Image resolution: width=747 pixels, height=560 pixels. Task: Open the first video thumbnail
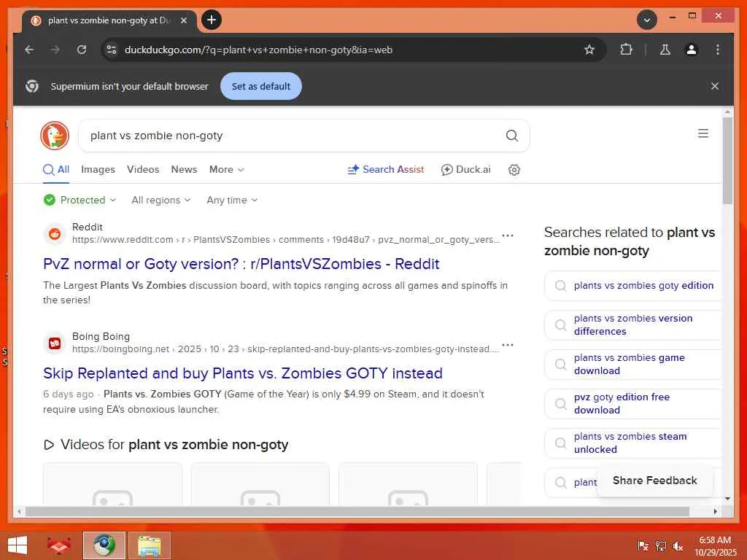tap(112, 484)
